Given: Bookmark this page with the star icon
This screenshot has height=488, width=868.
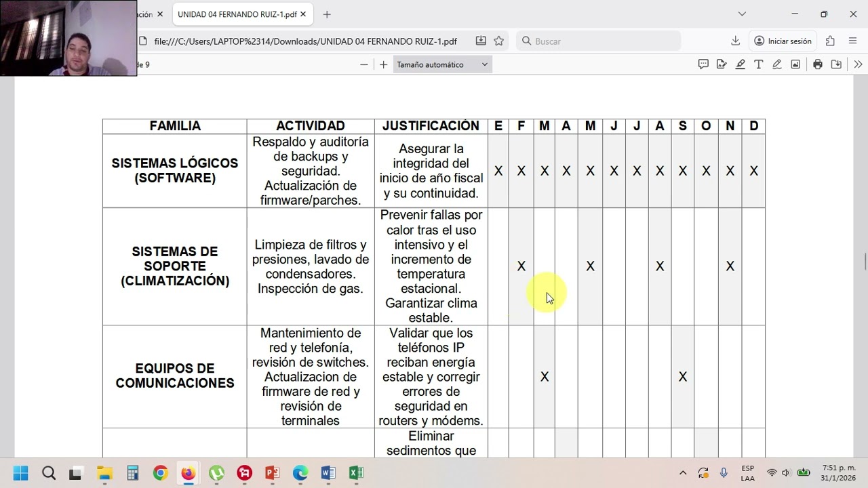Looking at the screenshot, I should click(x=499, y=41).
